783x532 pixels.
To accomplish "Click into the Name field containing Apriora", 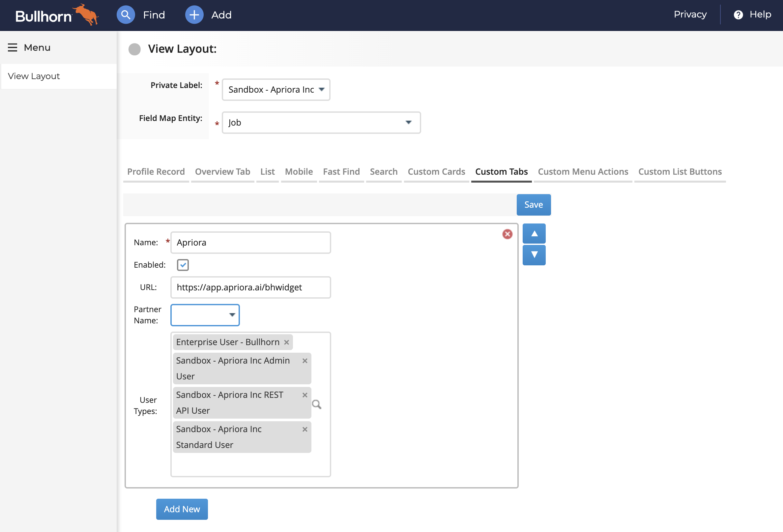I will [251, 243].
